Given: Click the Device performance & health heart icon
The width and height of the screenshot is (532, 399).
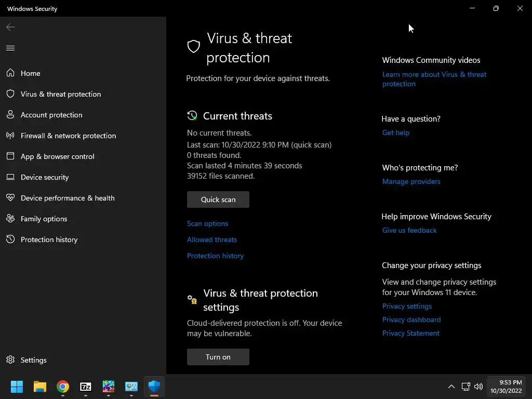Looking at the screenshot, I should tap(10, 198).
